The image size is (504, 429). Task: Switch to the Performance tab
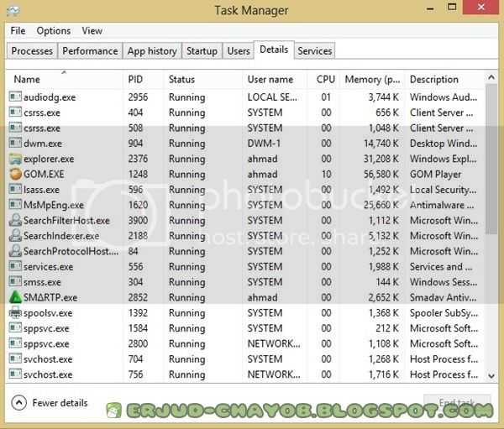tap(90, 50)
